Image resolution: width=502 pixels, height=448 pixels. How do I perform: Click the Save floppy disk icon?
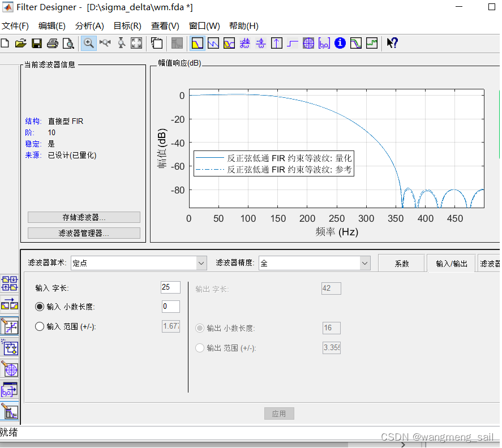click(36, 43)
